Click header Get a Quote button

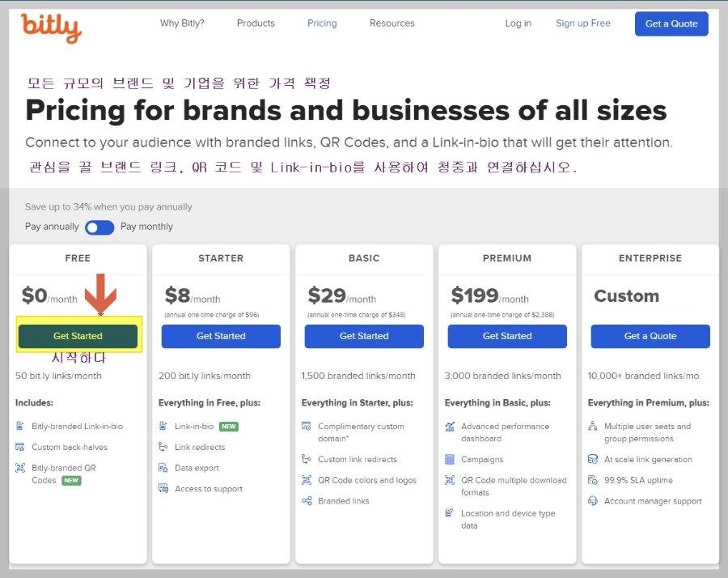tap(671, 23)
